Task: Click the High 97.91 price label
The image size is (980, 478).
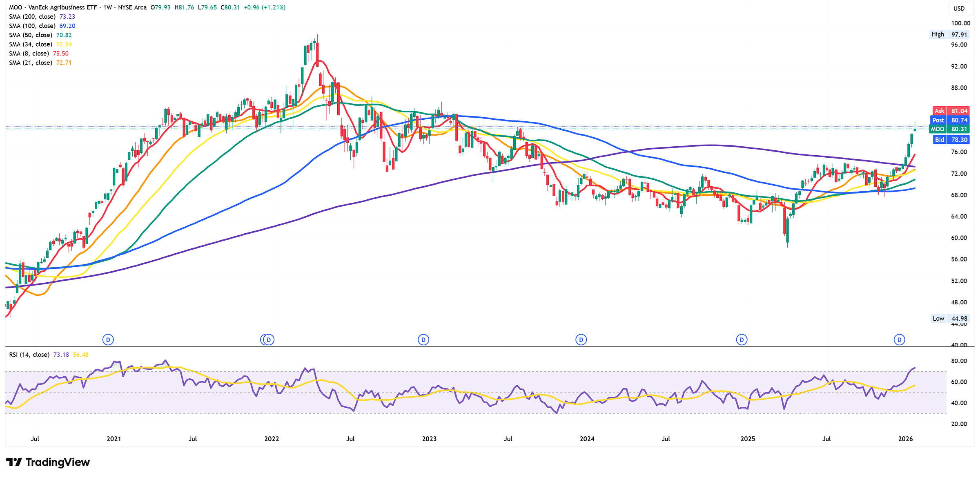Action: click(x=949, y=34)
